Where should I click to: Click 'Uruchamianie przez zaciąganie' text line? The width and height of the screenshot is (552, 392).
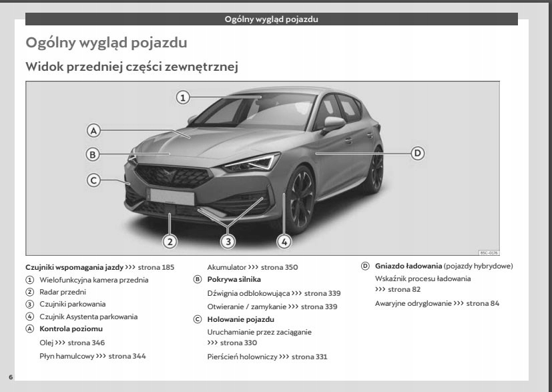(x=260, y=332)
